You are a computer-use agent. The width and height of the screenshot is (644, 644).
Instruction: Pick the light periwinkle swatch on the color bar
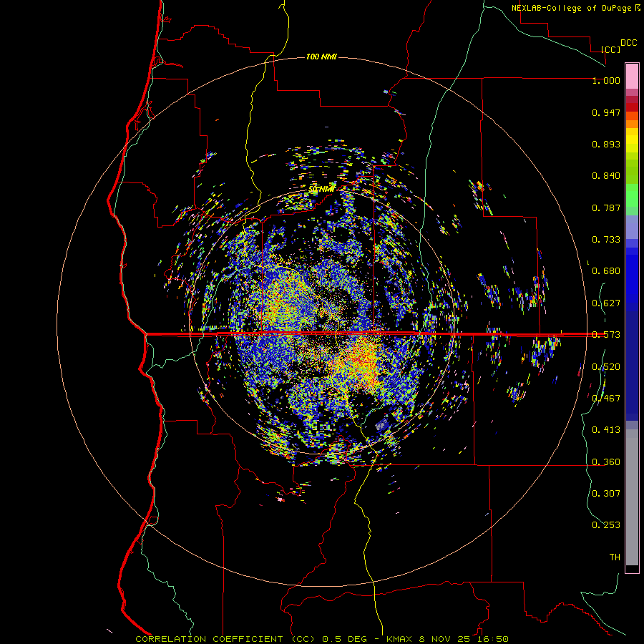(632, 228)
